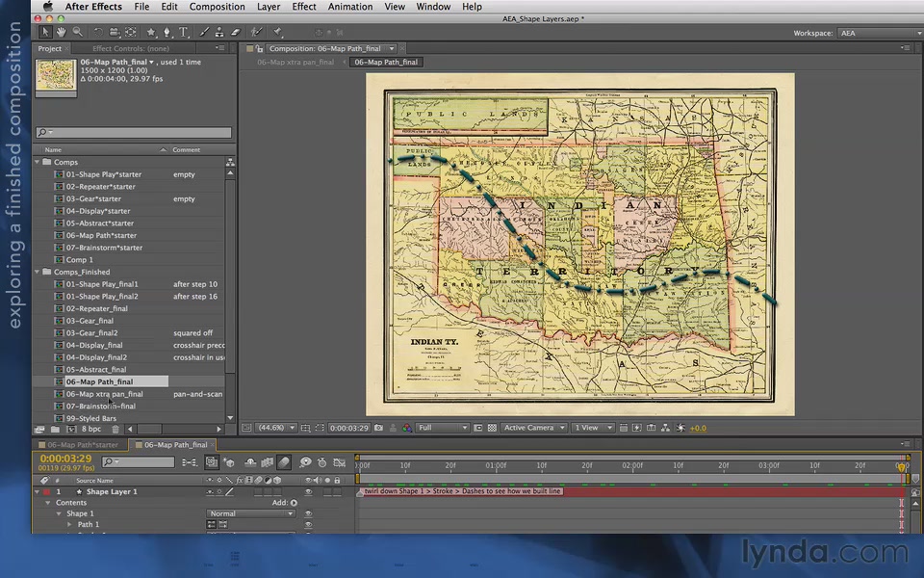This screenshot has height=578, width=924.
Task: Collapse Shape Layer 1 properties
Action: click(38, 491)
